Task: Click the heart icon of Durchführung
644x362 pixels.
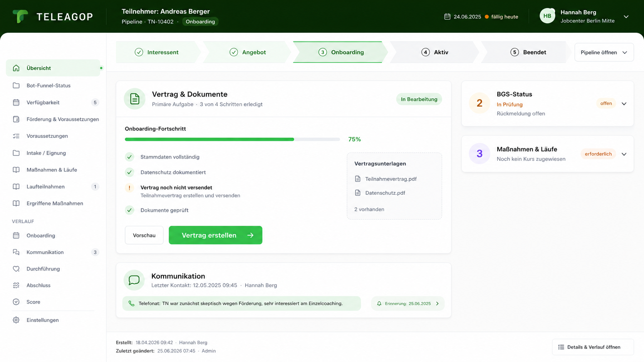Action: (16, 269)
